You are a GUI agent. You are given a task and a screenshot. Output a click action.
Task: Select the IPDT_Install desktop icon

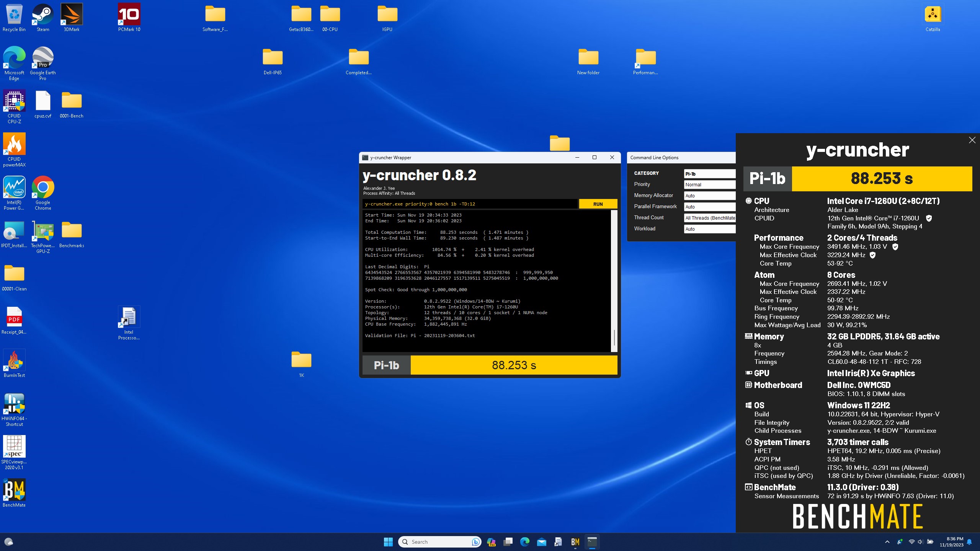coord(14,234)
